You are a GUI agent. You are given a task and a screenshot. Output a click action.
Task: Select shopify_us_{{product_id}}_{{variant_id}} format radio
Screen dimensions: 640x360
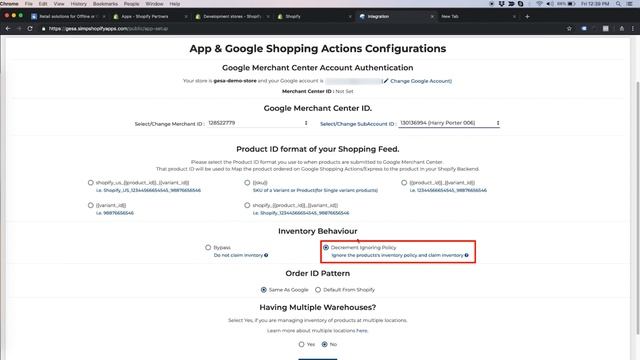pyautogui.click(x=91, y=183)
